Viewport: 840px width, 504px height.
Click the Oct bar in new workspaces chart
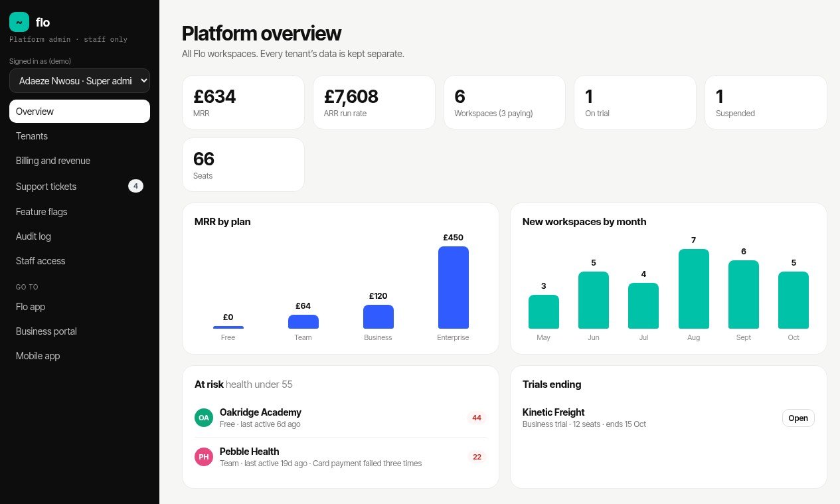point(794,300)
